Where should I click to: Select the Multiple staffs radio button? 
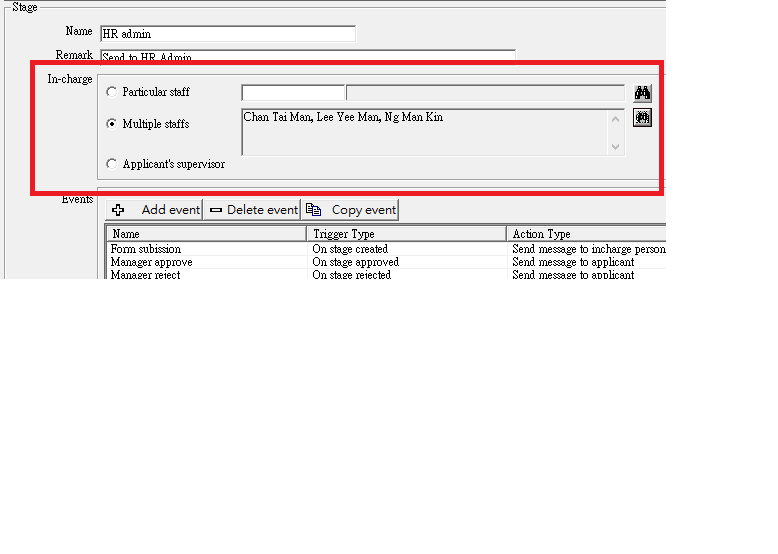(x=111, y=124)
